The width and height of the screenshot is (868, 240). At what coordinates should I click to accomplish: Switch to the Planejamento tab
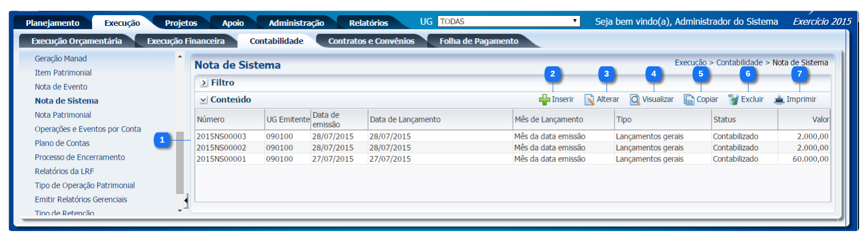(52, 23)
